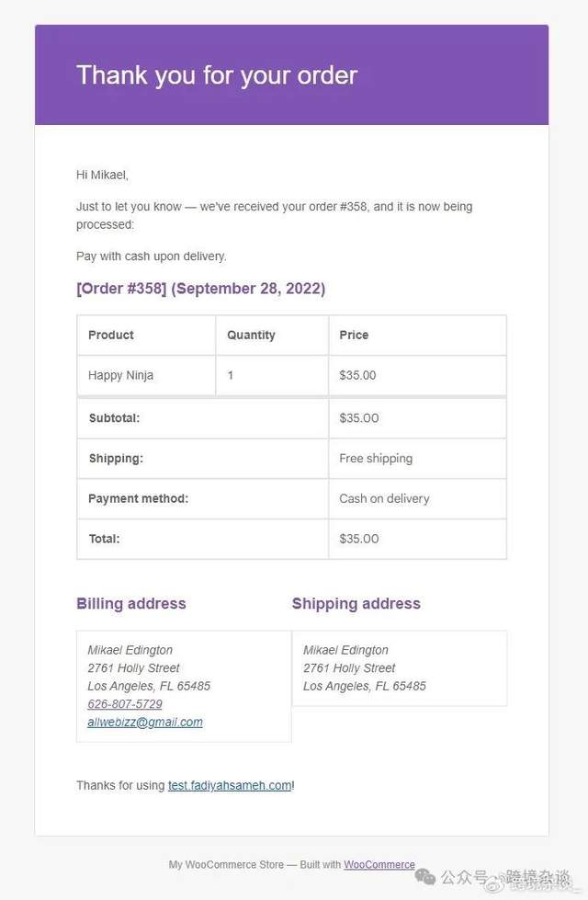The height and width of the screenshot is (900, 588).
Task: Click the WeChat watermark icon
Action: (425, 876)
